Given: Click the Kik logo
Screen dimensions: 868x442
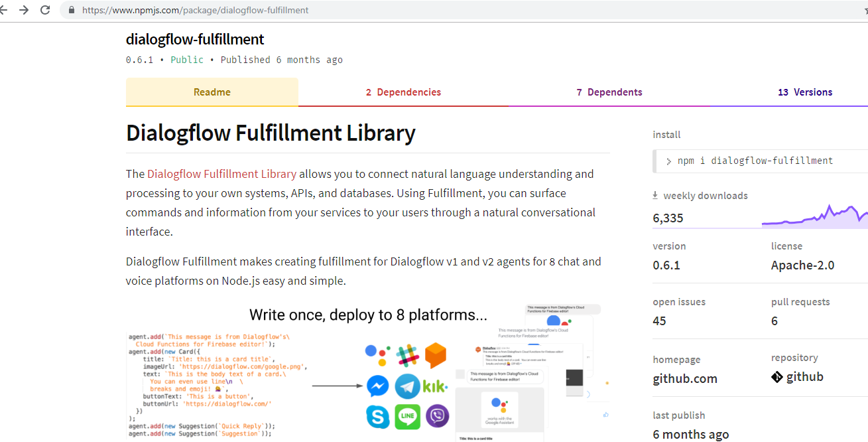Looking at the screenshot, I should 436,386.
